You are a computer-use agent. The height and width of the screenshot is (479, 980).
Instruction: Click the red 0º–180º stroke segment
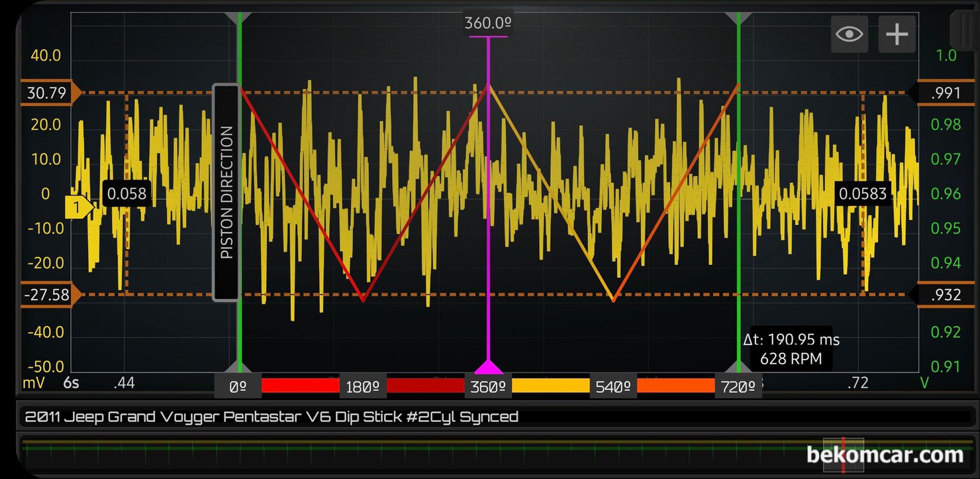300,386
